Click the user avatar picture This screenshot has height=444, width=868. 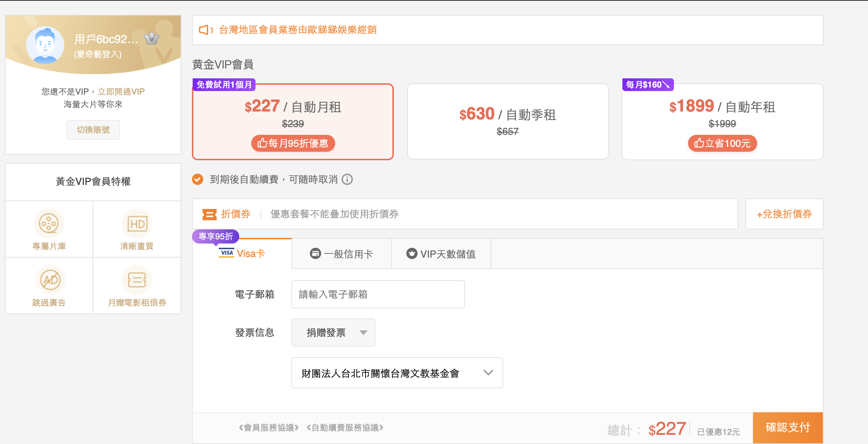[45, 45]
